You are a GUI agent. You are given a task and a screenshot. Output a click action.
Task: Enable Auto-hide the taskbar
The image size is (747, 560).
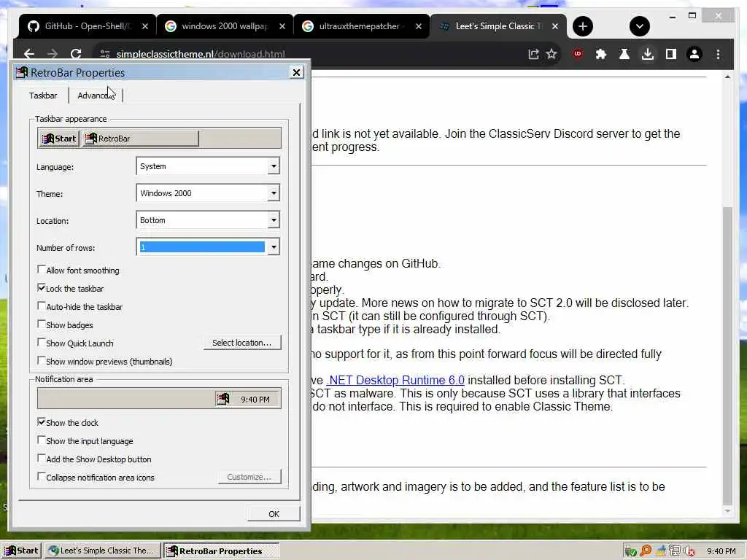click(42, 306)
